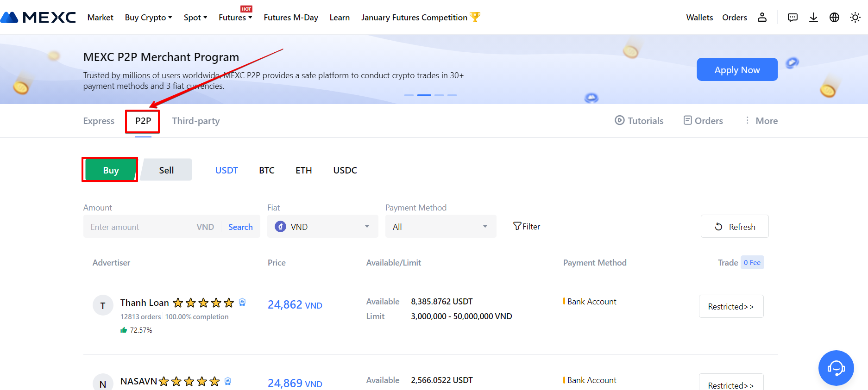Switch to the Third-party tab

[x=196, y=121]
